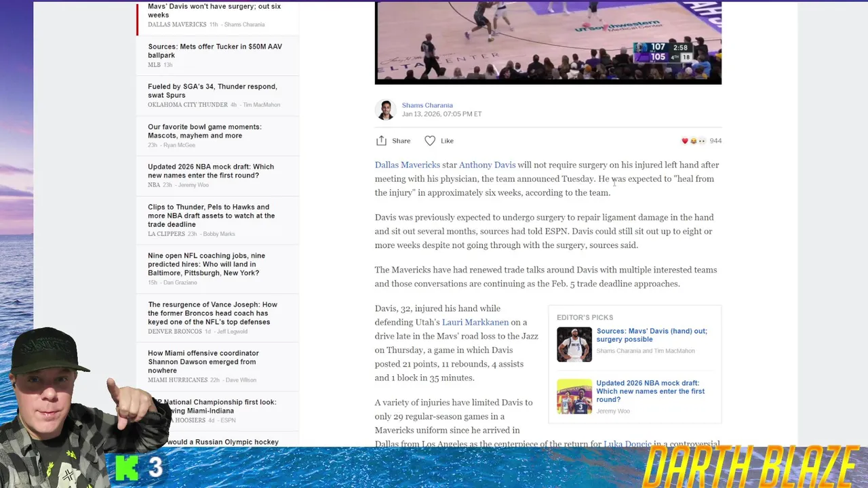Click "MIAMI HURRICANES" sidebar tag

point(178,380)
